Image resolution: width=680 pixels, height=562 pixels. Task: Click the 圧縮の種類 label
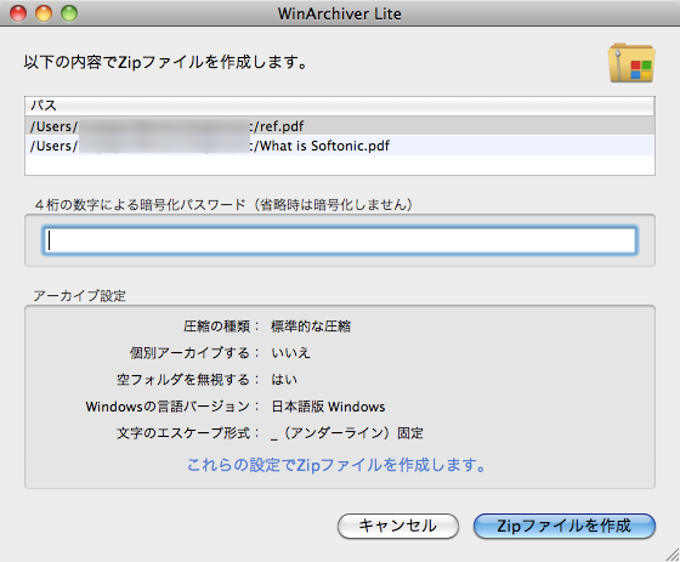[221, 326]
